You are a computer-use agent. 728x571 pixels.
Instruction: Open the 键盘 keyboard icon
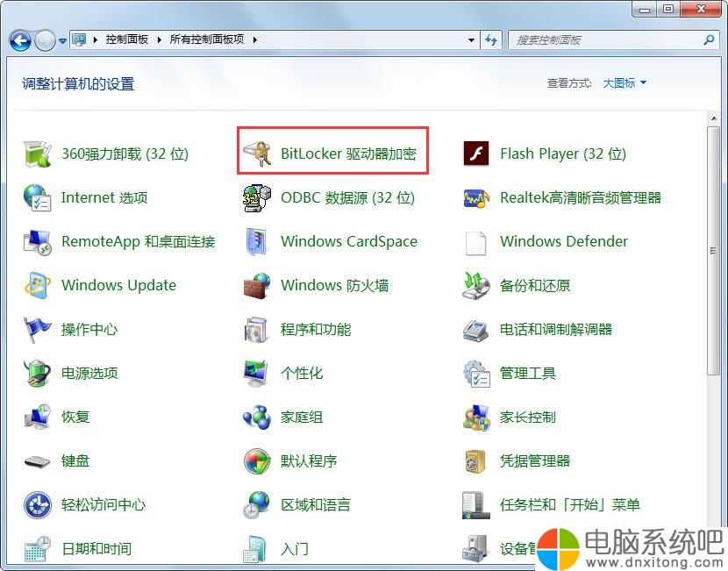click(37, 461)
